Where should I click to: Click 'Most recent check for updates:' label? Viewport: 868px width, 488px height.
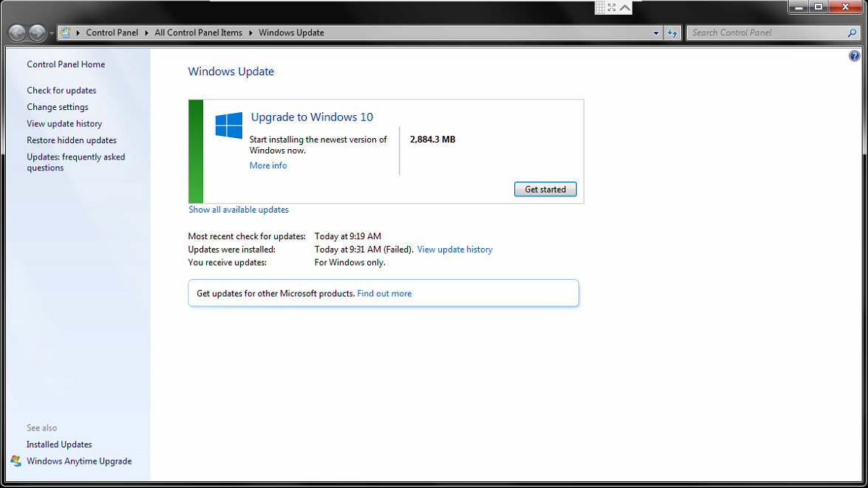click(247, 236)
